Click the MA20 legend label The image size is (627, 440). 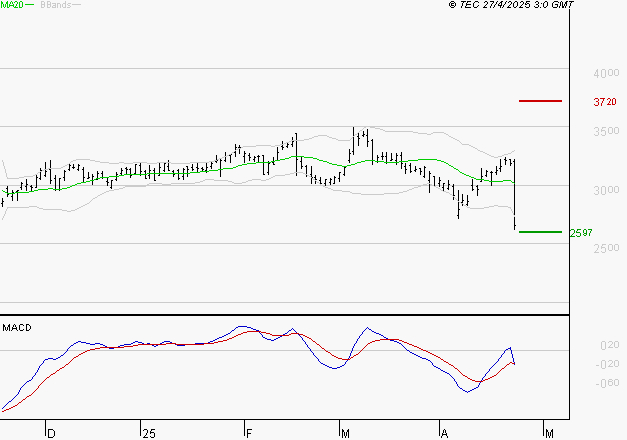click(12, 5)
